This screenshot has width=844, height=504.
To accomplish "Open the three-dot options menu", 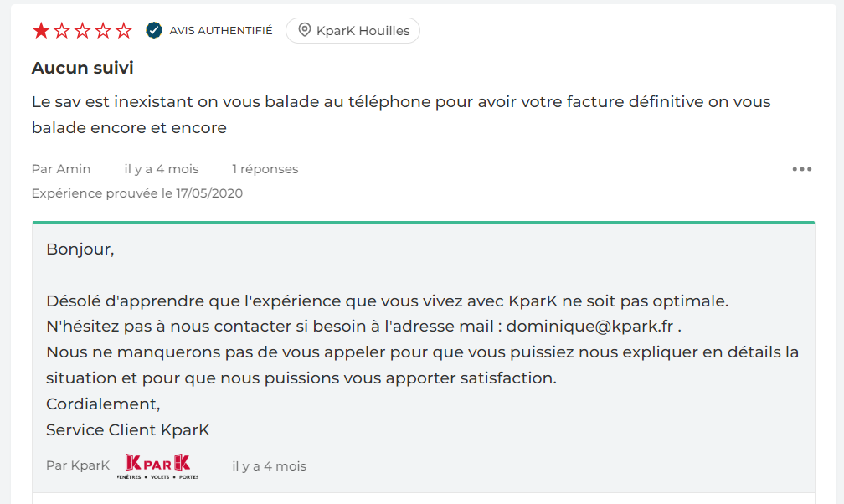I will click(801, 168).
